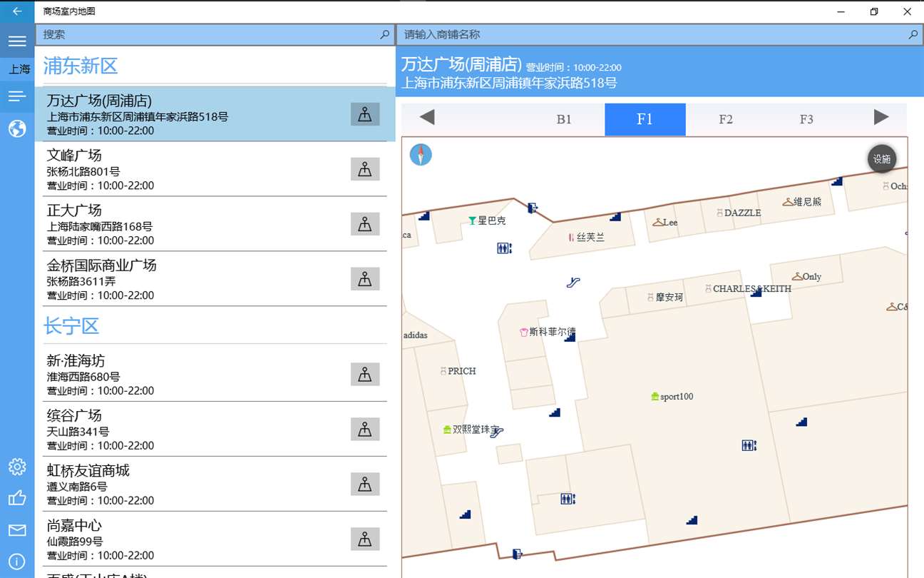Select 万达广场(周浦店) in mall list
Screen dimensions: 924x578
coord(215,114)
